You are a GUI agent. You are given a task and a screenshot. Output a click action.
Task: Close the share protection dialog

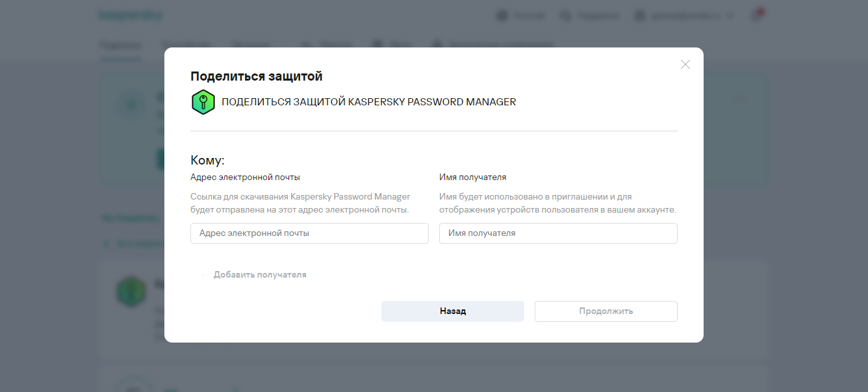click(x=685, y=64)
